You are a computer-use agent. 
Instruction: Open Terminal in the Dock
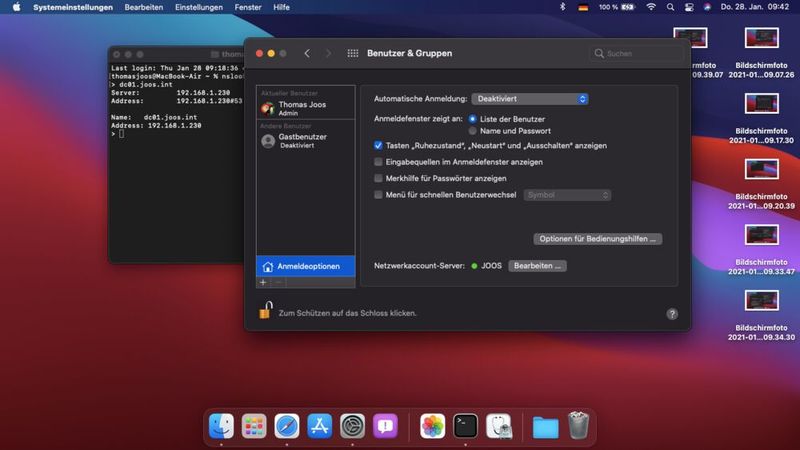(465, 426)
